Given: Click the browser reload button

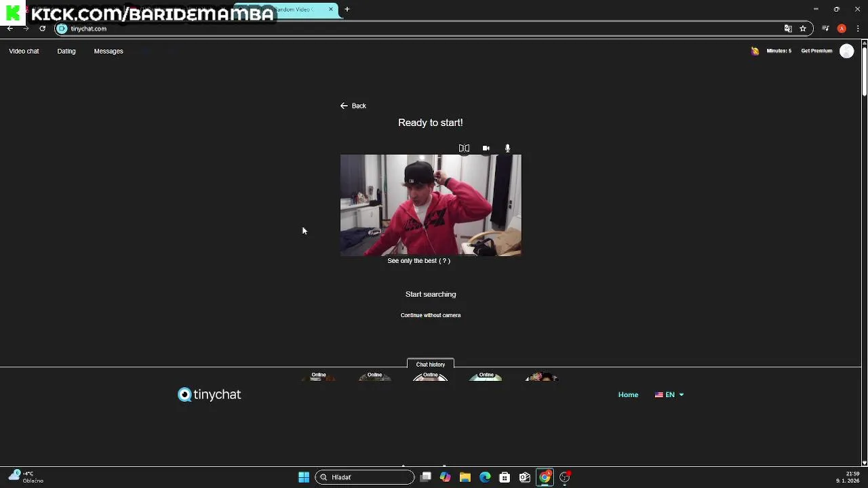Looking at the screenshot, I should tap(42, 28).
